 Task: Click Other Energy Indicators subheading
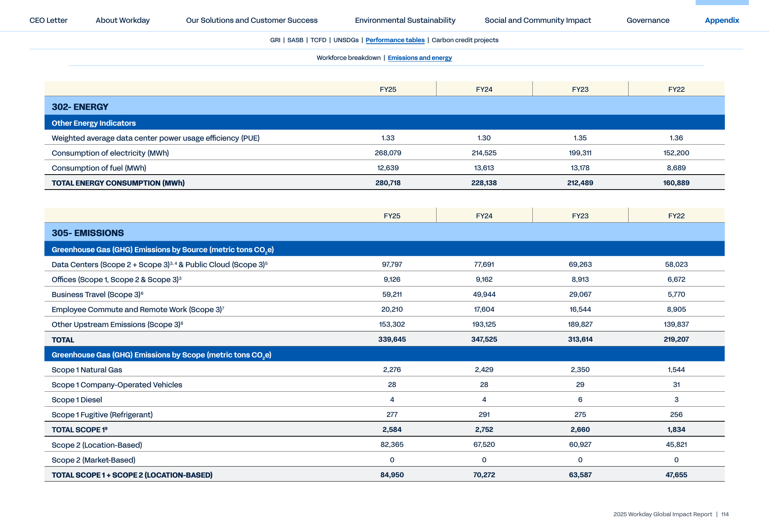coord(94,123)
